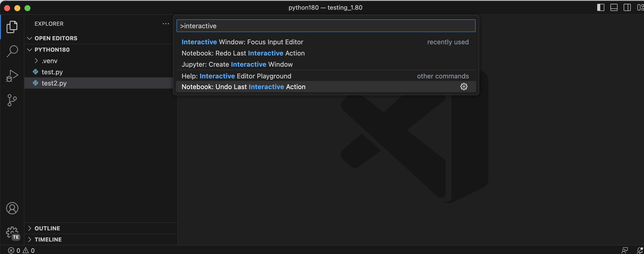Image resolution: width=644 pixels, height=254 pixels.
Task: Click the errors and warnings status indicator
Action: pyautogui.click(x=21, y=250)
